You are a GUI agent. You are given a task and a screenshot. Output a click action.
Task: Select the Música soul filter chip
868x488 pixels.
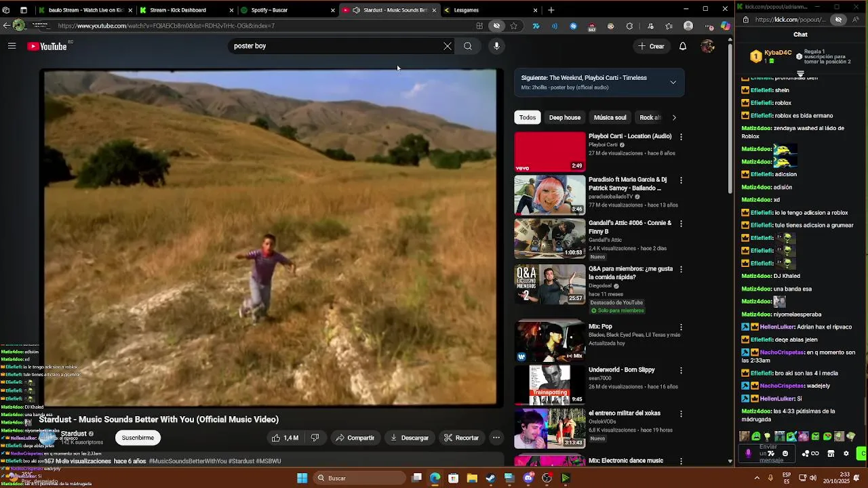[610, 117]
